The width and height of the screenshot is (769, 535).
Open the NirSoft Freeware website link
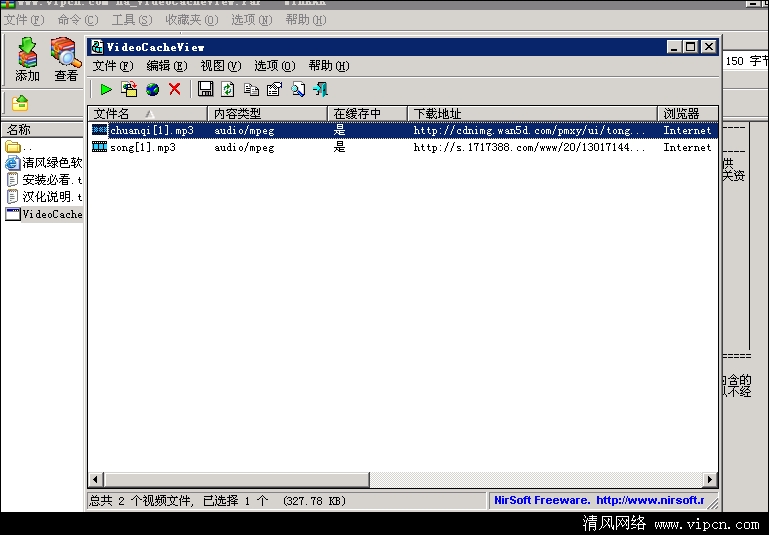pos(598,500)
